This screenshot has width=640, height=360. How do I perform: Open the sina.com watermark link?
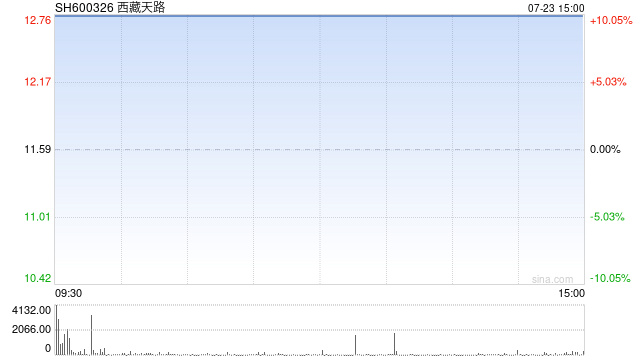pos(552,279)
